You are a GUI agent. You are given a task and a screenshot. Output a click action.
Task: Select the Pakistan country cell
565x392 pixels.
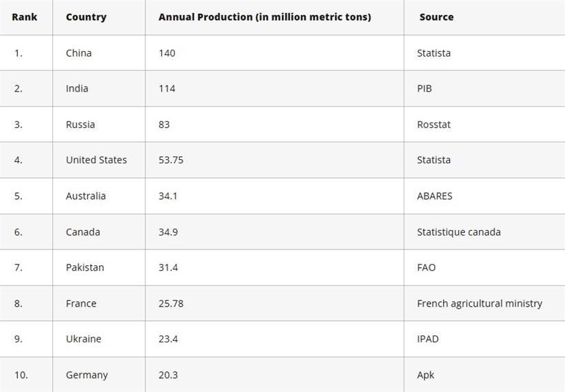[85, 267]
